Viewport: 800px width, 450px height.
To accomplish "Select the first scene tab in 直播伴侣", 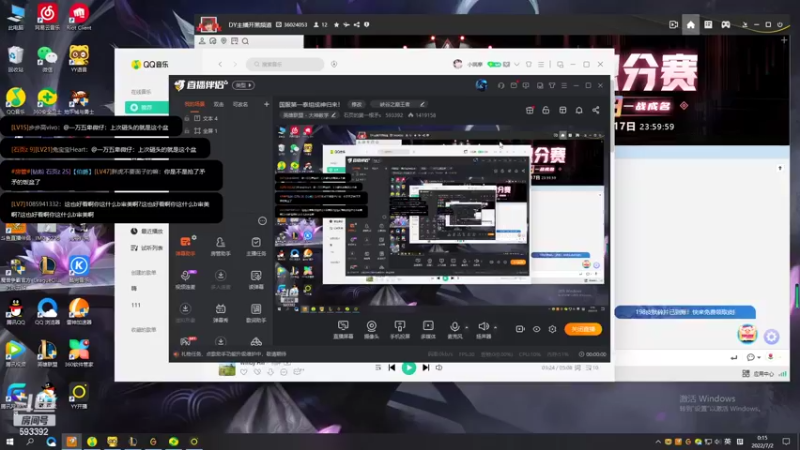I will click(194, 104).
